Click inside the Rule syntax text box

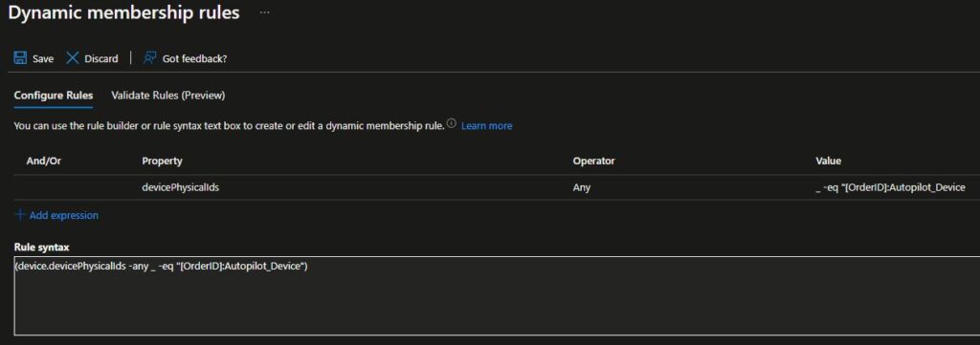point(497,295)
